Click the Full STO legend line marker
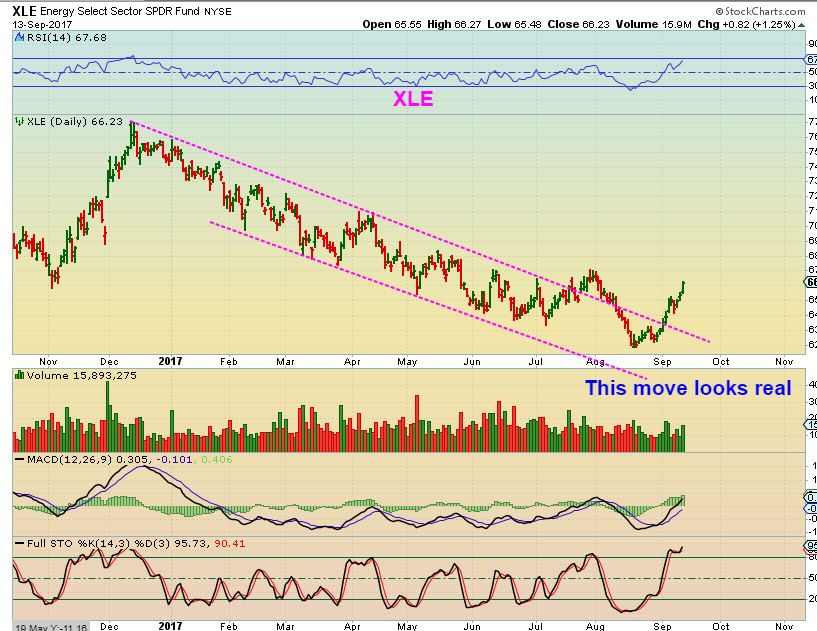Image resolution: width=817 pixels, height=631 pixels. [20, 543]
